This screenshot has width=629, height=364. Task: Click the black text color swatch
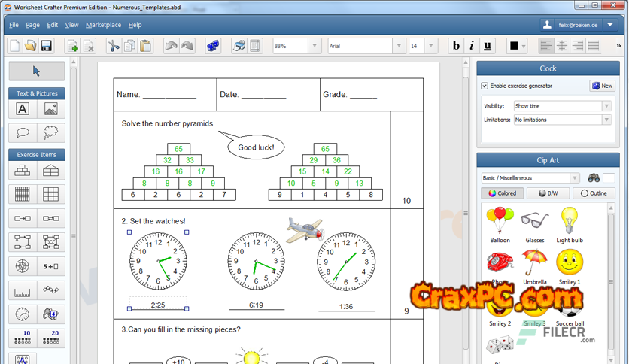pyautogui.click(x=515, y=46)
